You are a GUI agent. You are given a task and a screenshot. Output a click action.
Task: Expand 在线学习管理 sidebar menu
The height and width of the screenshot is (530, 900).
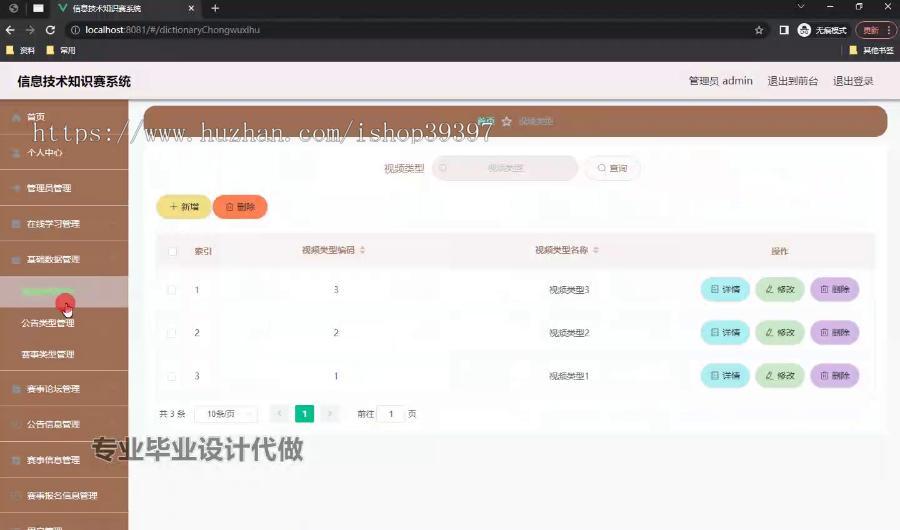pyautogui.click(x=64, y=223)
